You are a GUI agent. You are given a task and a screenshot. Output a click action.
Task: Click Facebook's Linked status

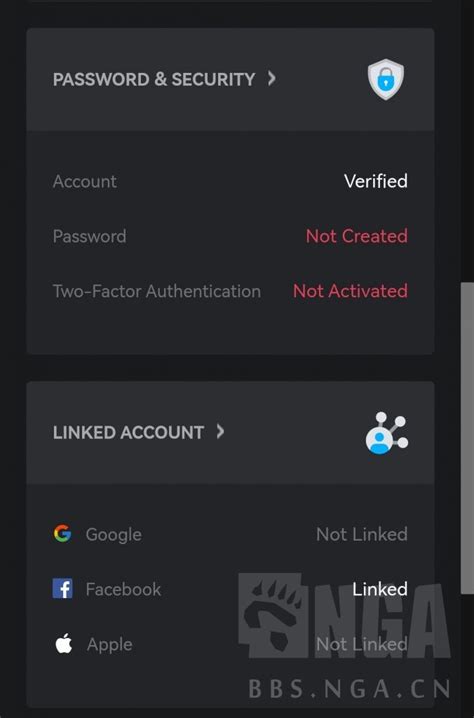point(380,589)
